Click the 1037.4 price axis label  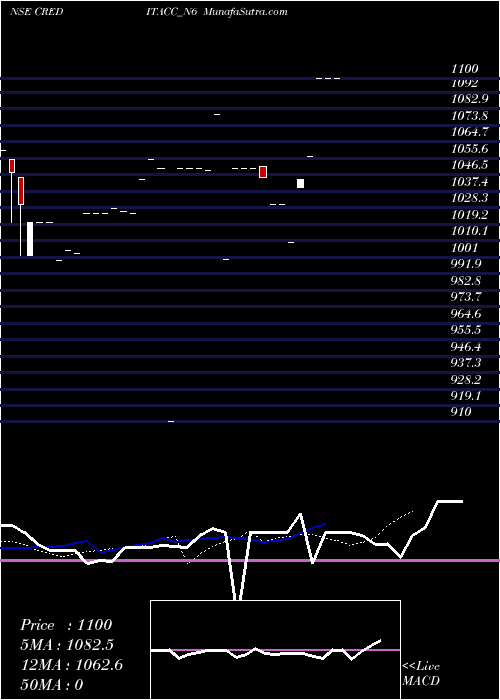(469, 182)
